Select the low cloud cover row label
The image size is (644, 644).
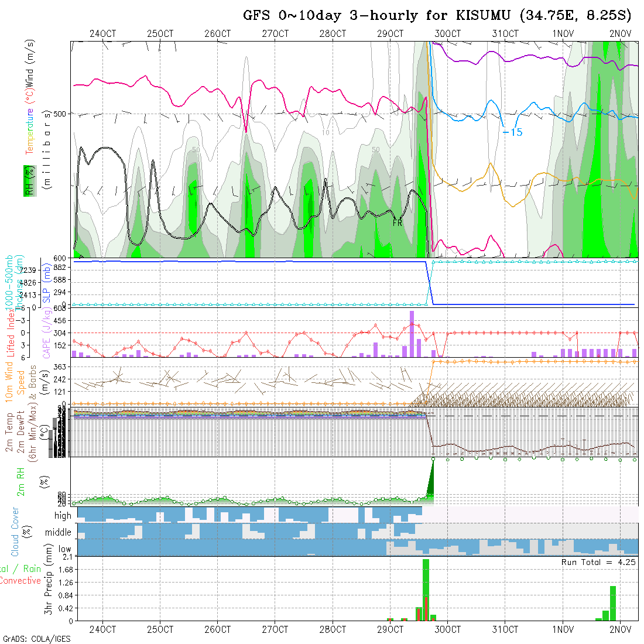click(x=64, y=550)
